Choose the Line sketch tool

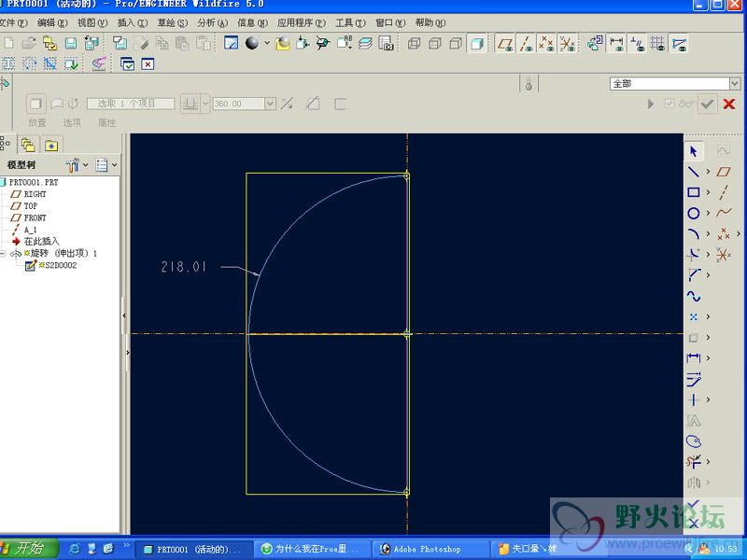tap(693, 172)
